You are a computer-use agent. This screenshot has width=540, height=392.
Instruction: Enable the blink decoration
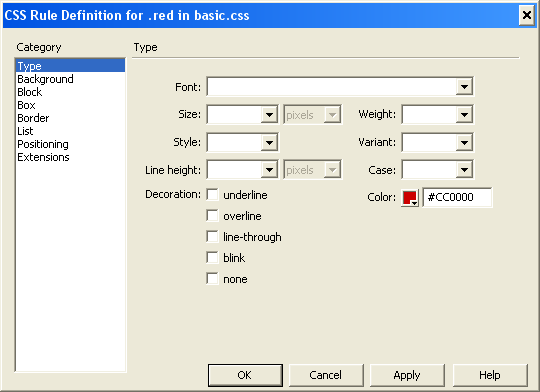[212, 257]
